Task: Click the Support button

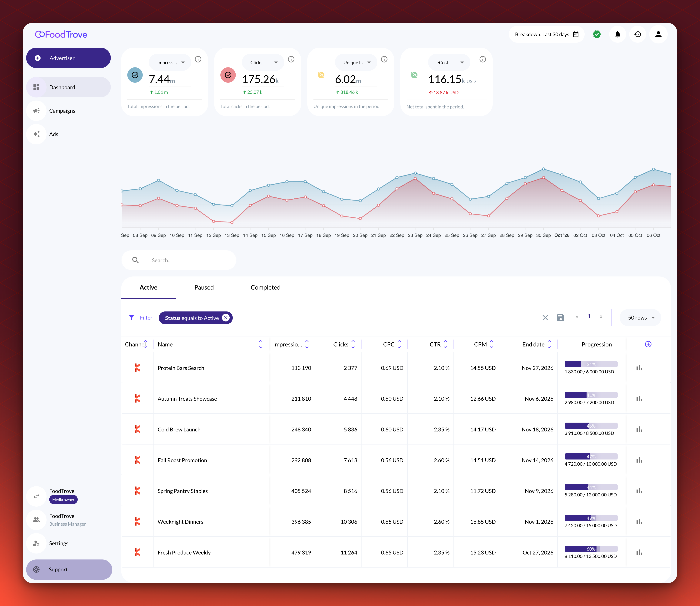Action: click(x=69, y=569)
